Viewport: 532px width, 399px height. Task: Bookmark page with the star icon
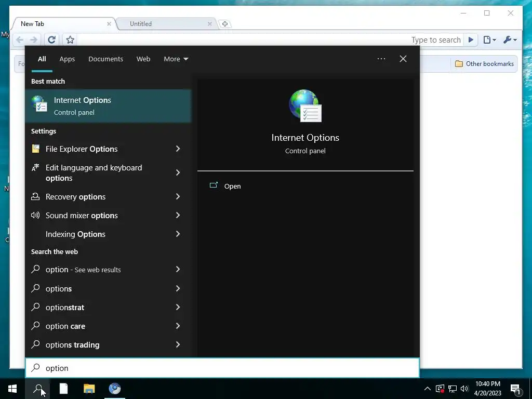click(x=70, y=39)
